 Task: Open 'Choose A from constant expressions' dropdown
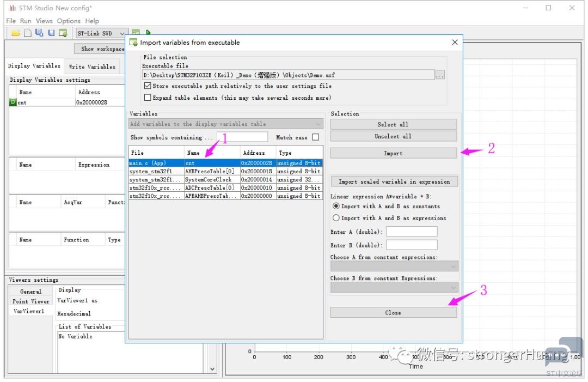[x=394, y=266]
